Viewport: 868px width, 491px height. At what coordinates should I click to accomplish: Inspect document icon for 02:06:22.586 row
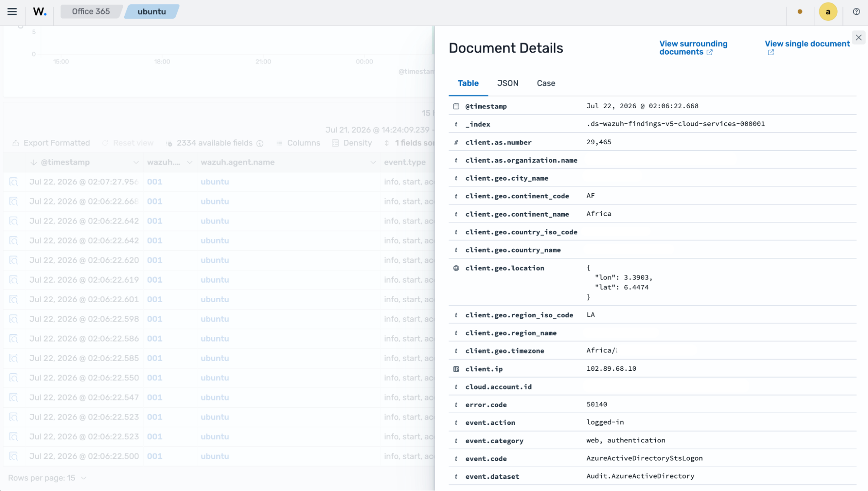[14, 339]
